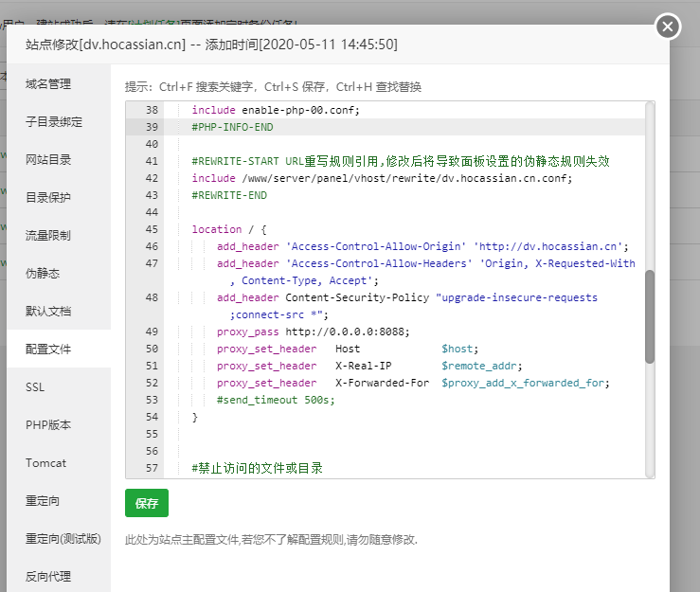
Task: Switch to the PHP版本 tab
Action: coord(48,424)
